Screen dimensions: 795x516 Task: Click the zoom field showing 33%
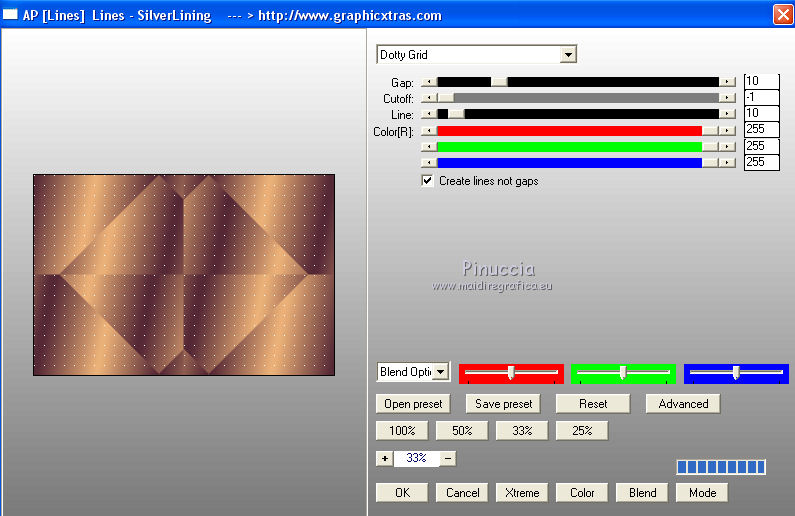(x=416, y=458)
